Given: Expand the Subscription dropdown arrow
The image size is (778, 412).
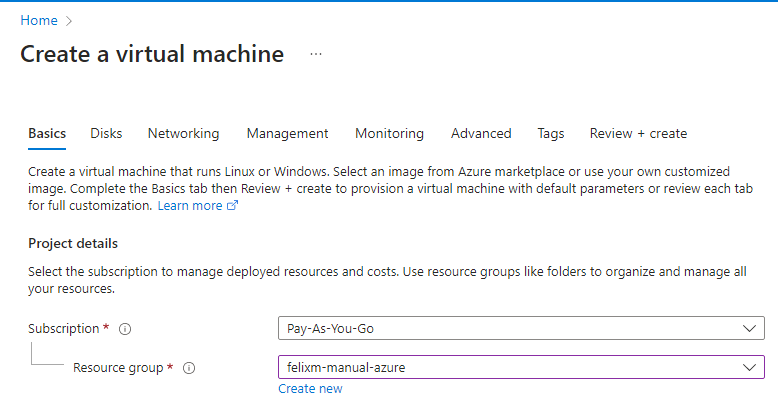Looking at the screenshot, I should (x=749, y=329).
